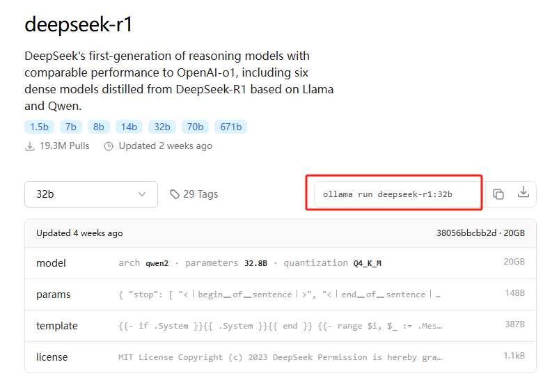
Task: Click the template code snippet text
Action: click(x=280, y=326)
